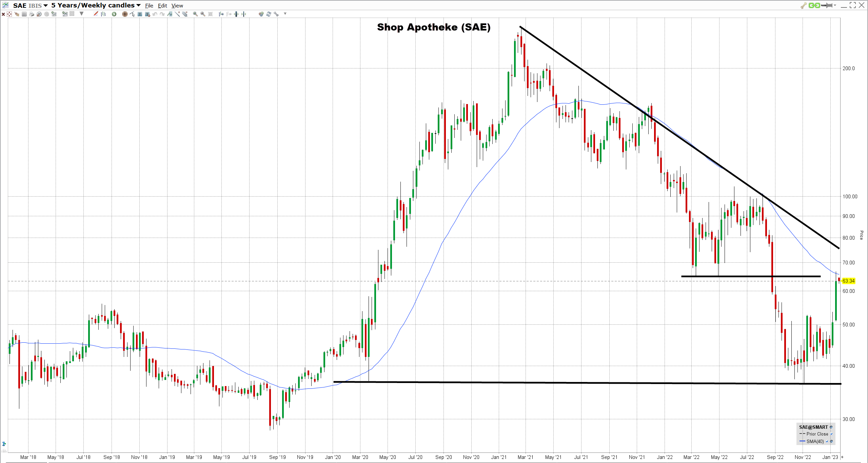
Task: Click the green dollar sign icon
Action: 114,14
